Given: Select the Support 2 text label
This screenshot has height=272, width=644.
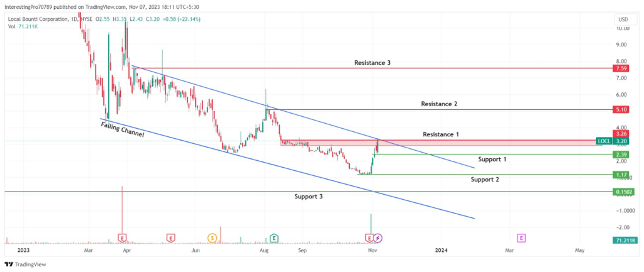Looking at the screenshot, I should point(485,179).
